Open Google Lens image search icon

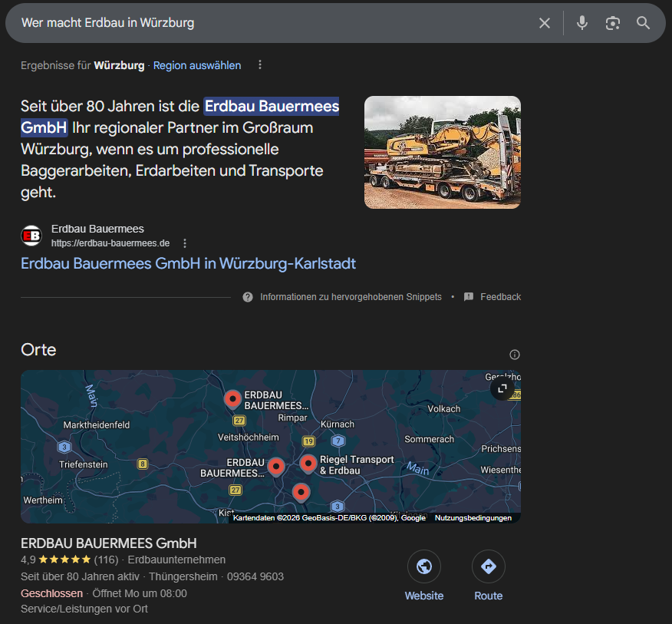(x=612, y=23)
